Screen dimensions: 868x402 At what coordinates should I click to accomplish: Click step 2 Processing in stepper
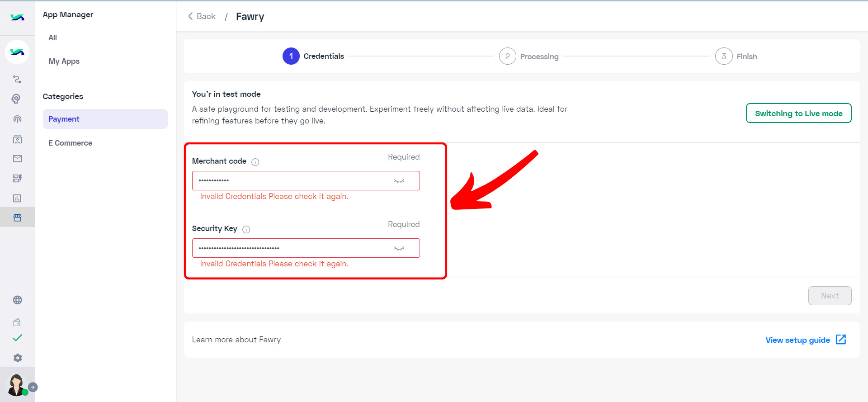tap(529, 57)
